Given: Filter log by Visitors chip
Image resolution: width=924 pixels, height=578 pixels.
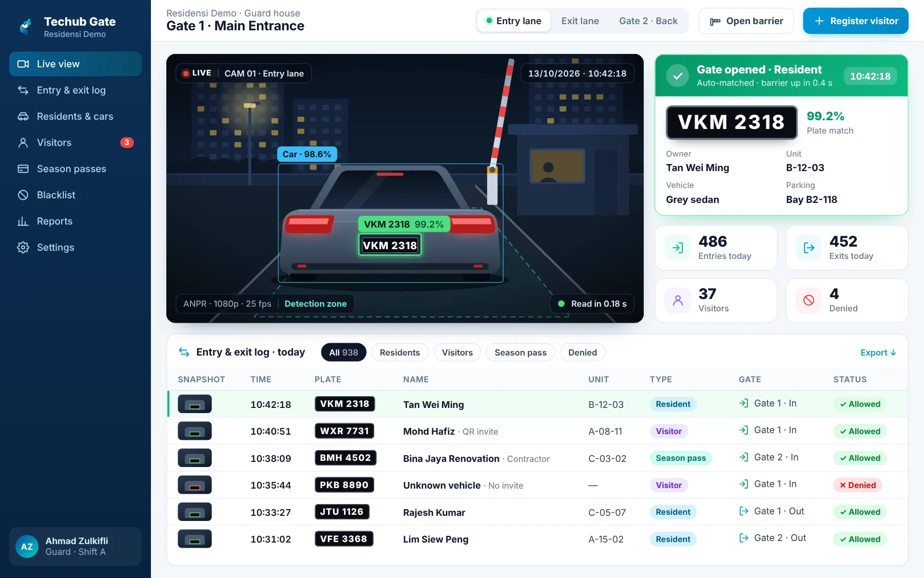Looking at the screenshot, I should click(x=457, y=352).
